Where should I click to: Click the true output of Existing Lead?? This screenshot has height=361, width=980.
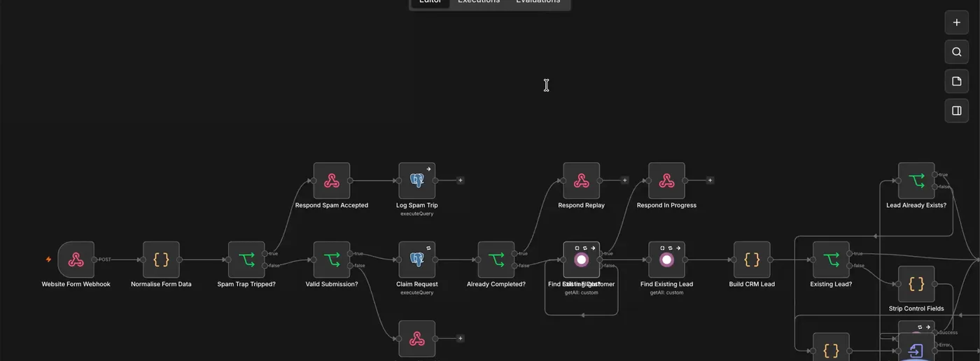[850, 253]
